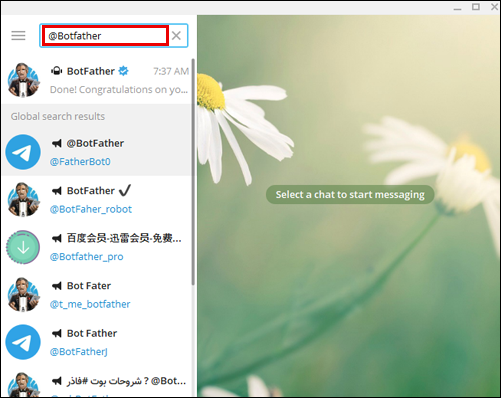This screenshot has height=398, width=501.
Task: Click avatar of @BotFaher_robot channel
Action: tap(23, 199)
